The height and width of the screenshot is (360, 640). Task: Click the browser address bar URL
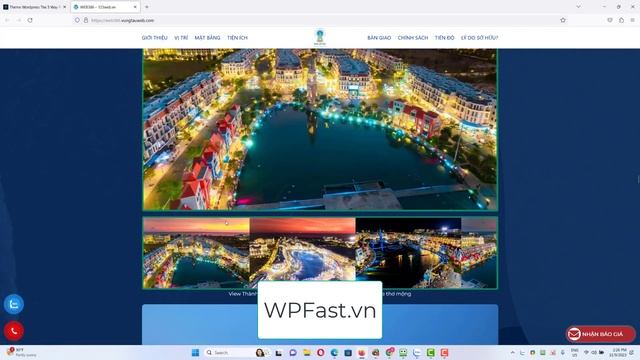[122, 20]
